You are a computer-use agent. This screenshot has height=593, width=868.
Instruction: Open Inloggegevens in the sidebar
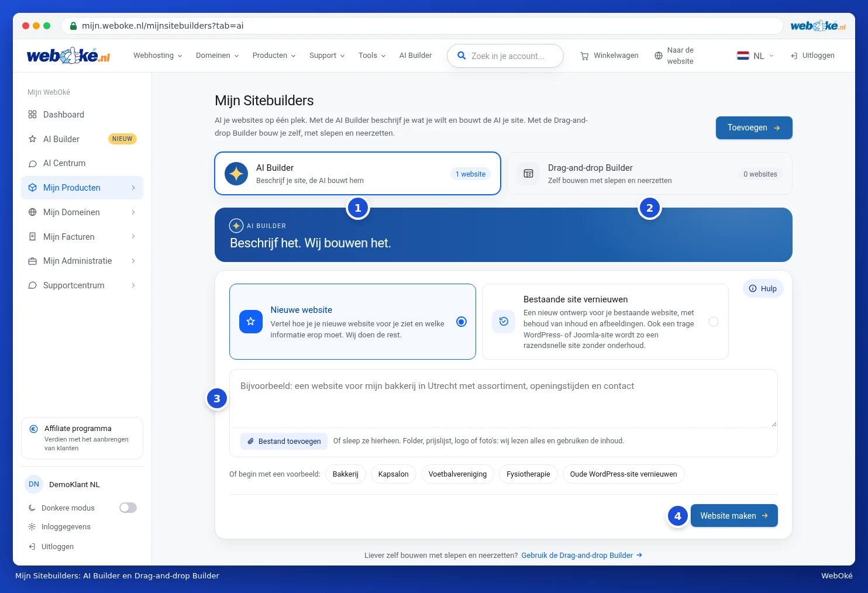[x=66, y=527]
